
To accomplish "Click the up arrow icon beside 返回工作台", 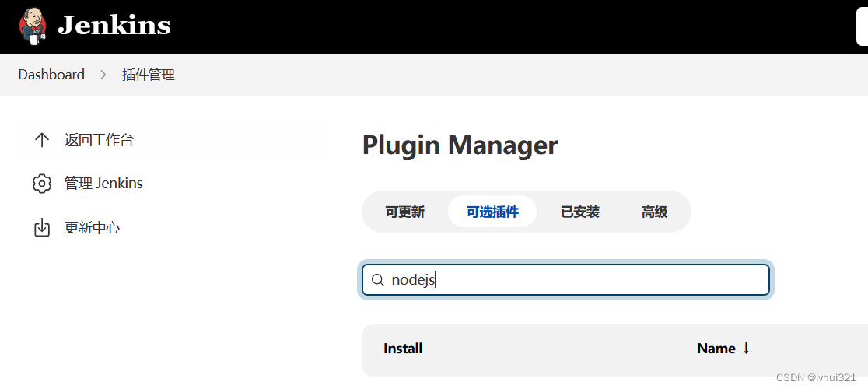I will click(42, 140).
